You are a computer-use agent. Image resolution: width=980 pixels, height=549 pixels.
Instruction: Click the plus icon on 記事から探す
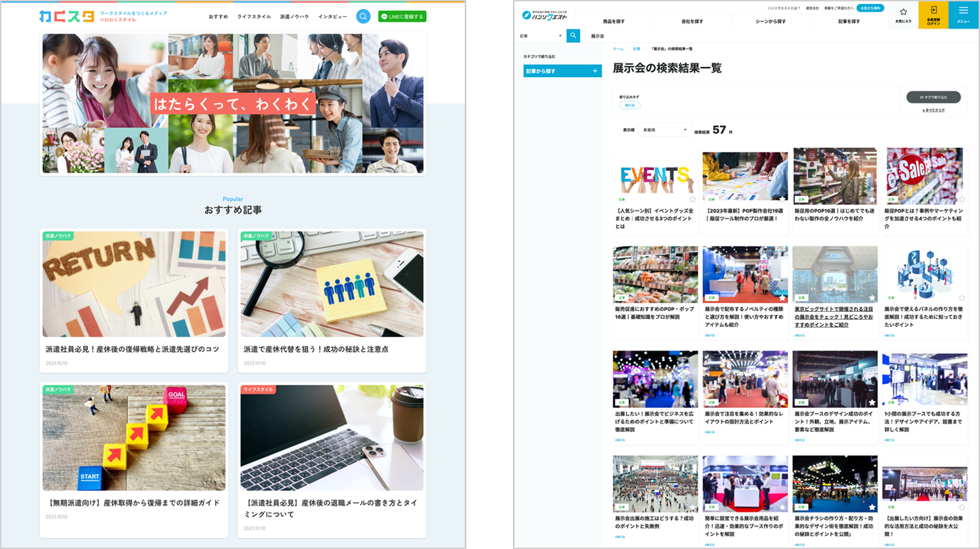(594, 71)
